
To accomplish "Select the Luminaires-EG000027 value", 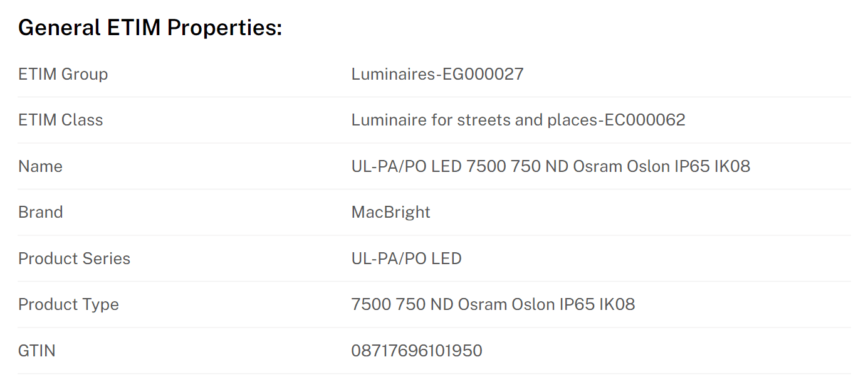I will click(x=437, y=74).
